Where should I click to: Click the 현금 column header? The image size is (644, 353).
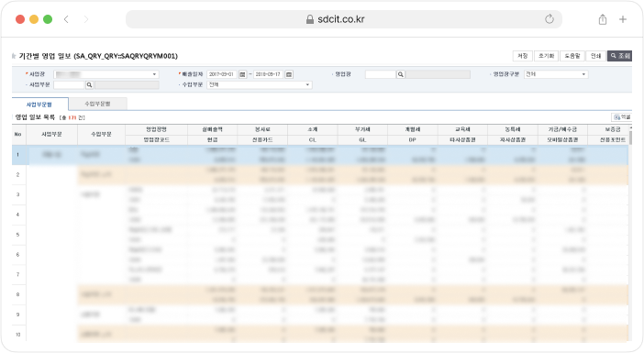(x=212, y=140)
